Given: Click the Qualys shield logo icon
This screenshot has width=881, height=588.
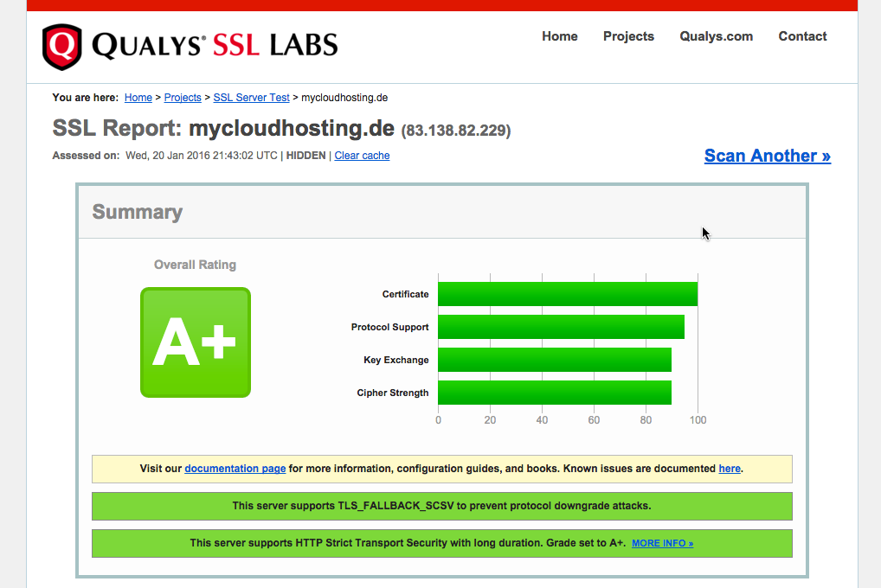Looking at the screenshot, I should pos(61,47).
